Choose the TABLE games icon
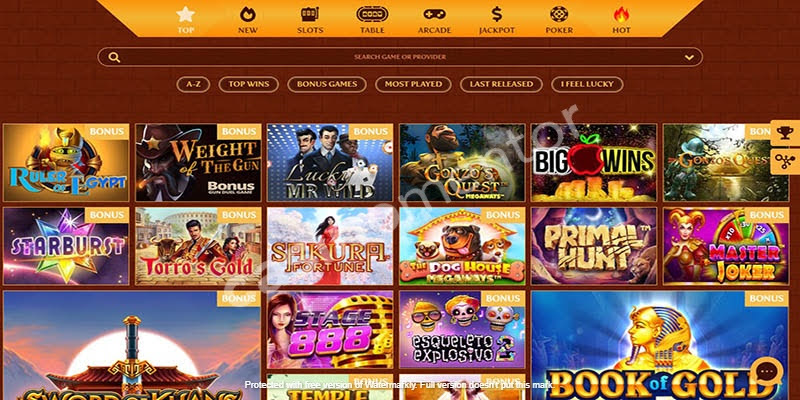800x400 pixels. point(372,14)
